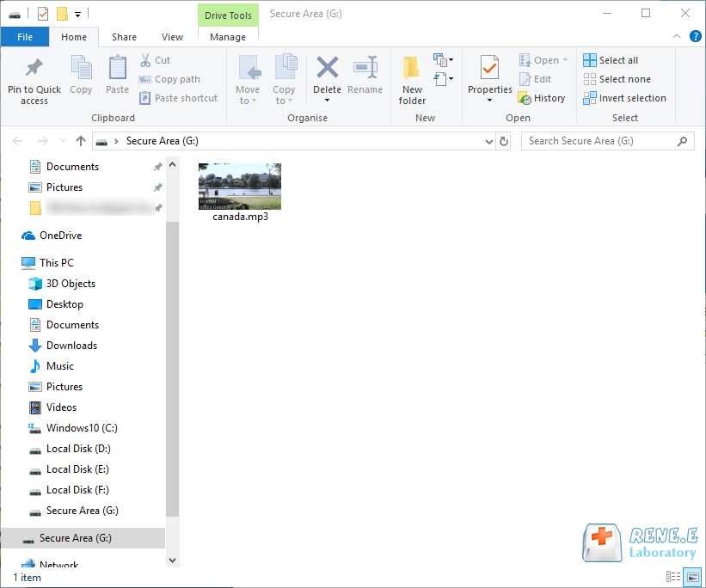This screenshot has height=588, width=706.
Task: Open the Help question mark icon
Action: coord(695,37)
